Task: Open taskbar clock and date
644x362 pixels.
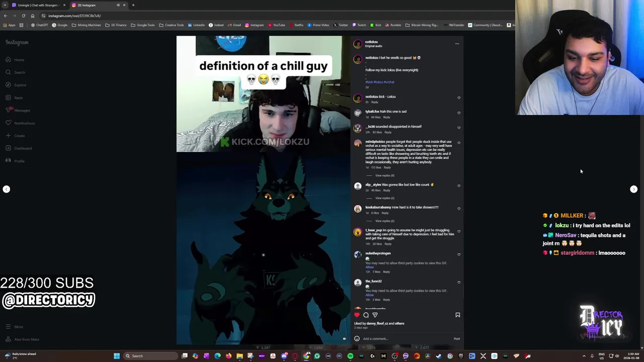Action: click(x=632, y=356)
